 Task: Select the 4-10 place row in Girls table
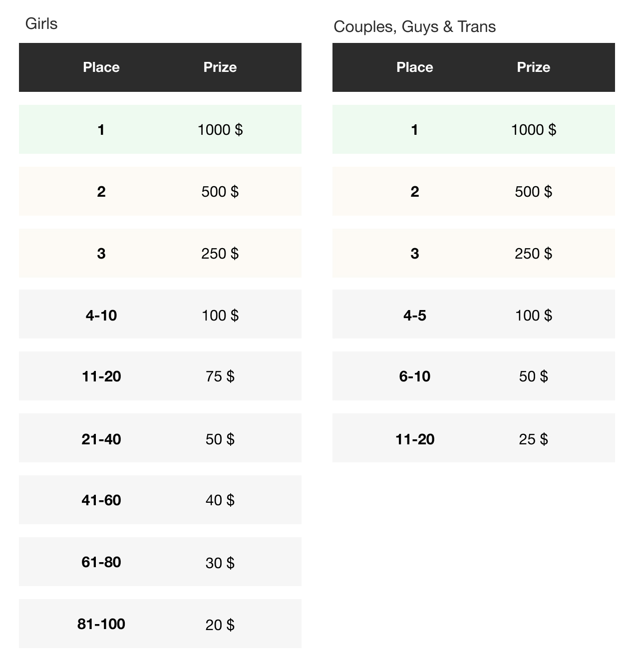coord(160,314)
